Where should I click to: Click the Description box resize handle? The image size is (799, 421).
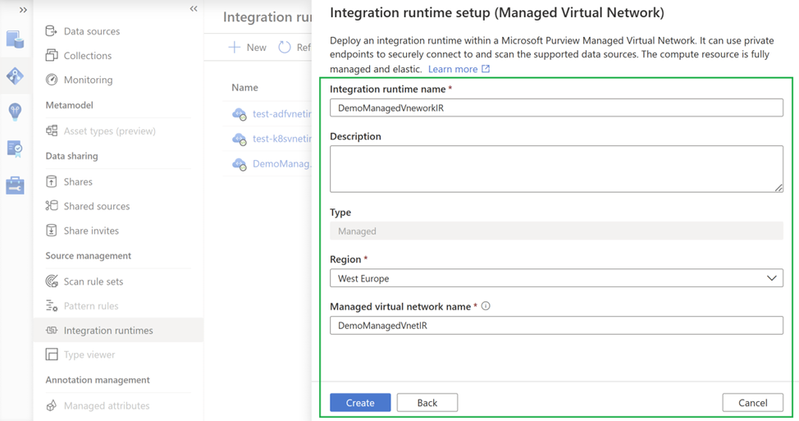tap(779, 188)
